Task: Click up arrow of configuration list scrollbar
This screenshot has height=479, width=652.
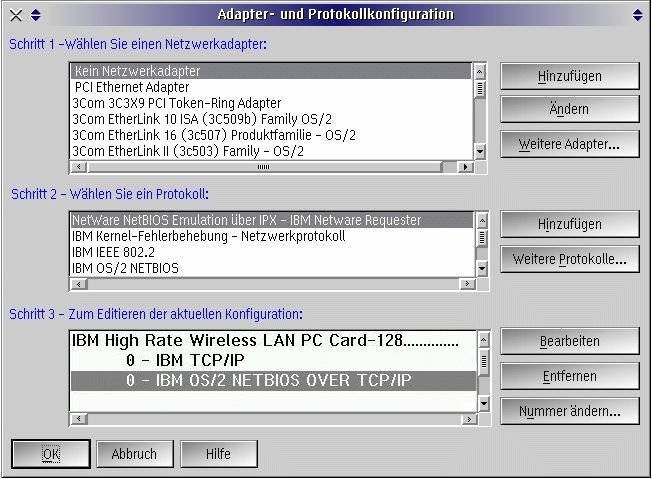Action: (x=484, y=340)
